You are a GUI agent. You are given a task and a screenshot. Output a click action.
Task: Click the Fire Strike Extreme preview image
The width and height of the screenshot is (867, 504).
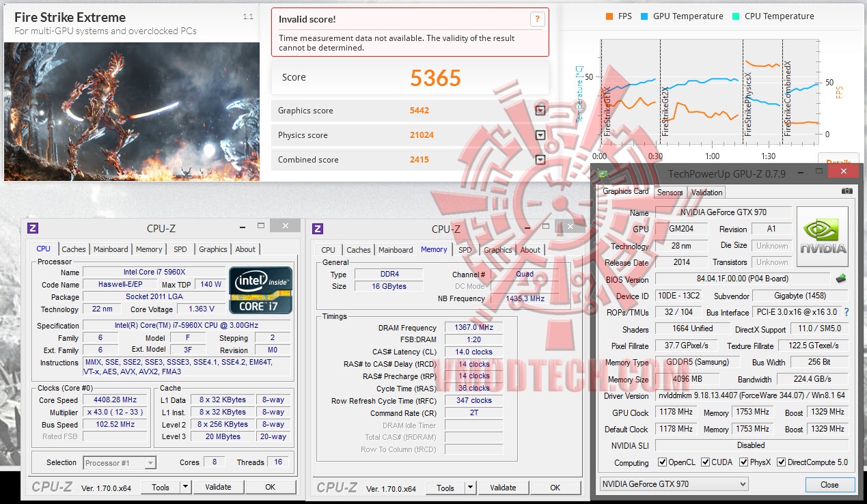pos(132,111)
